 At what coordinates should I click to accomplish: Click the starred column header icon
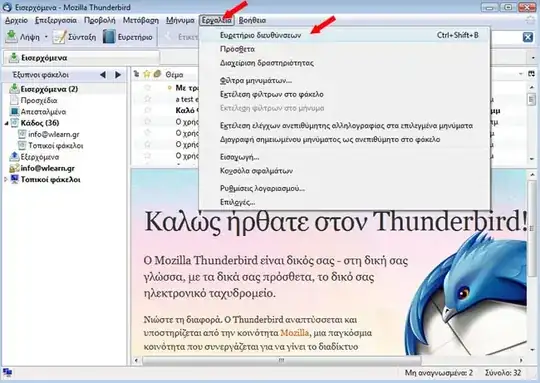[147, 74]
